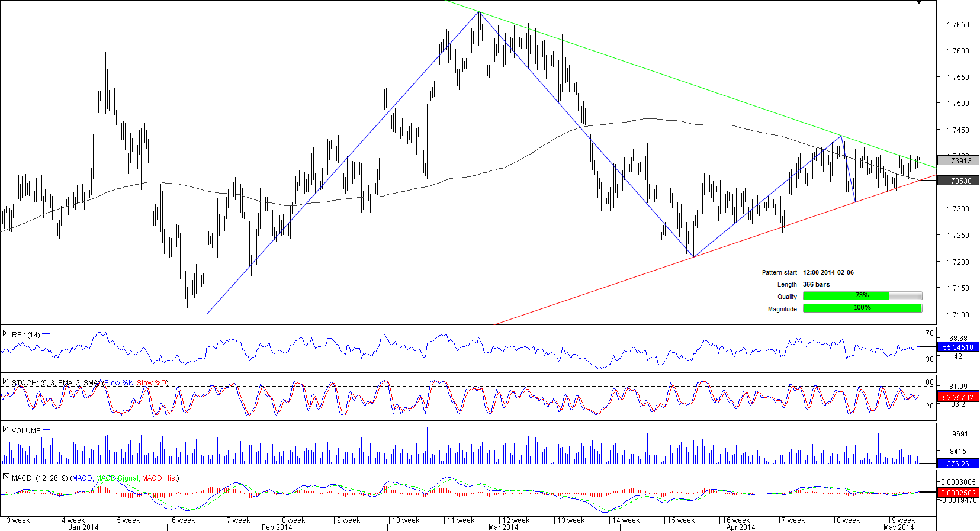Click the 3 week time axis label
The height and width of the screenshot is (531, 980).
point(18,520)
